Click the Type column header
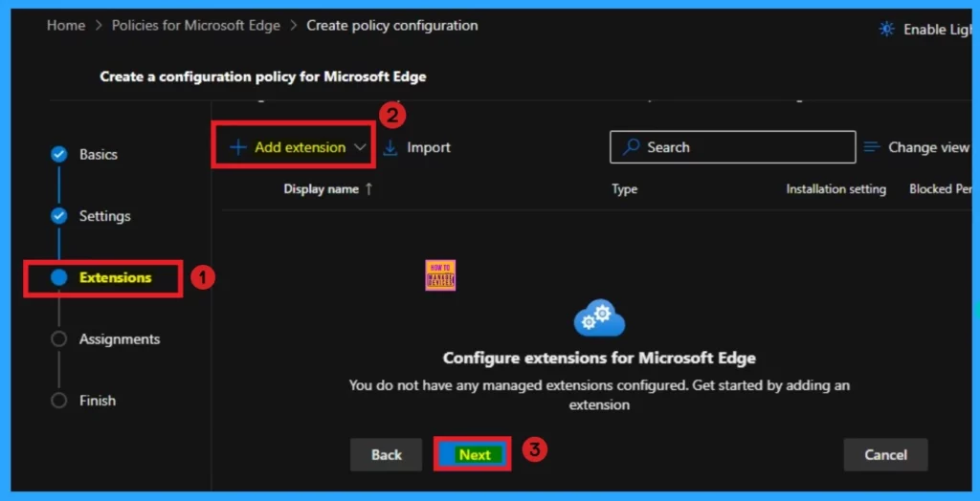 (624, 189)
